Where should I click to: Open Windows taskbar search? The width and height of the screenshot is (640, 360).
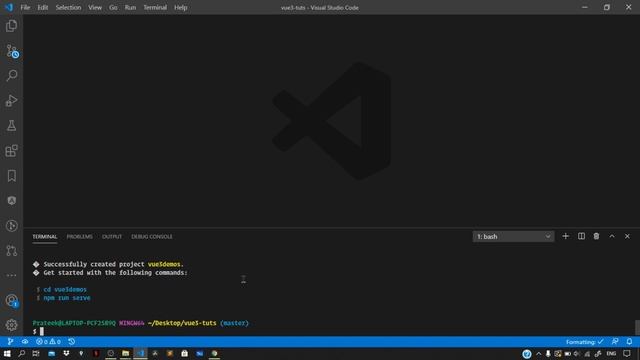point(22,353)
